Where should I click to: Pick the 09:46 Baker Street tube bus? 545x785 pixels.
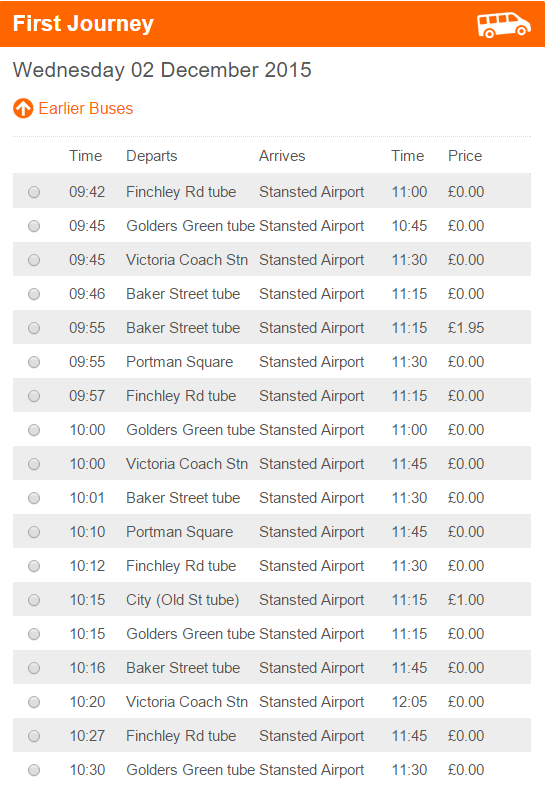pos(34,294)
